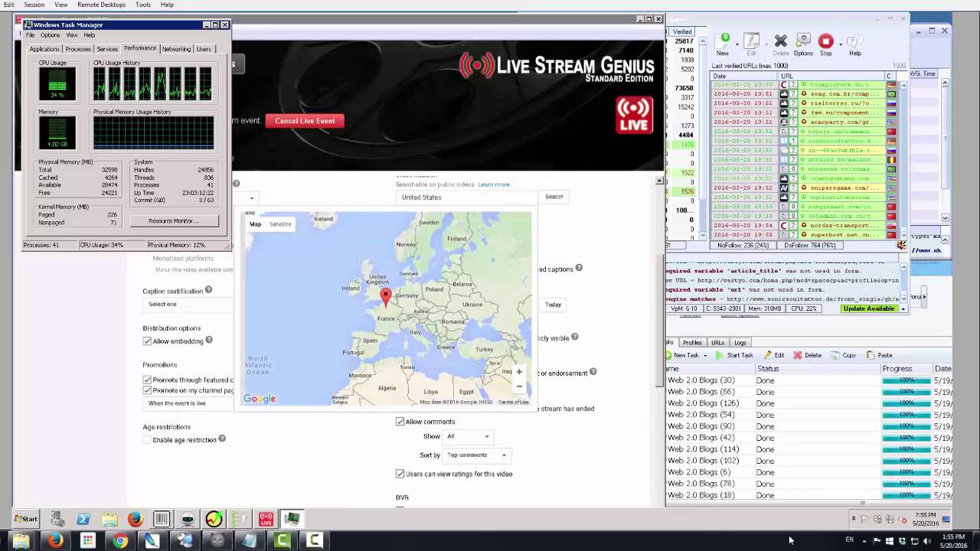Viewport: 980px width, 551px height.
Task: Click the Cancel Live Event button
Action: tap(305, 121)
